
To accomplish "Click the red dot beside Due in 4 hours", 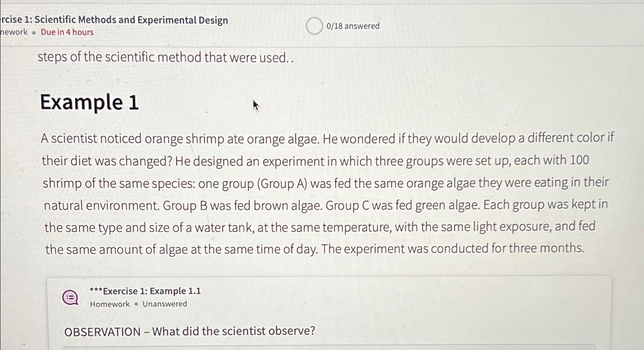I will pyautogui.click(x=33, y=33).
